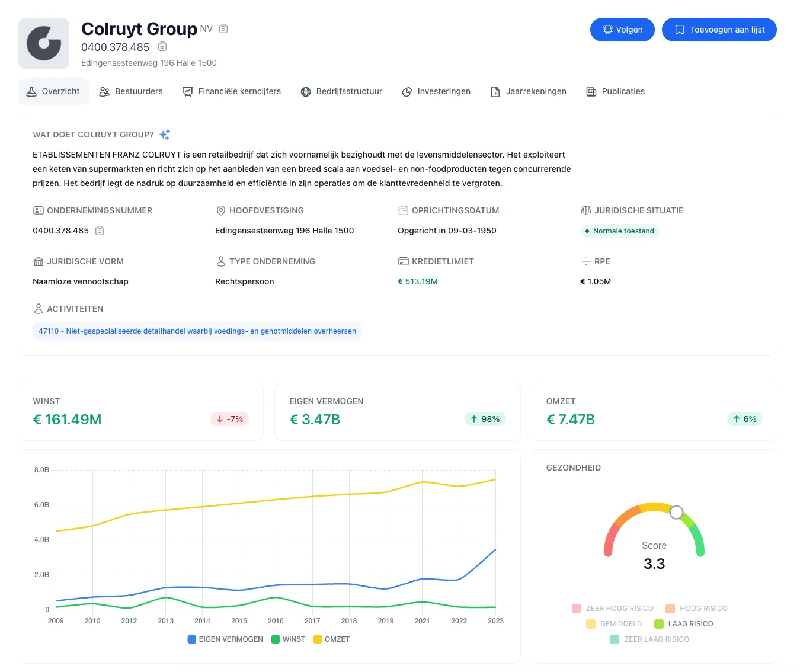Click the health score gauge indicator knob

pos(676,512)
